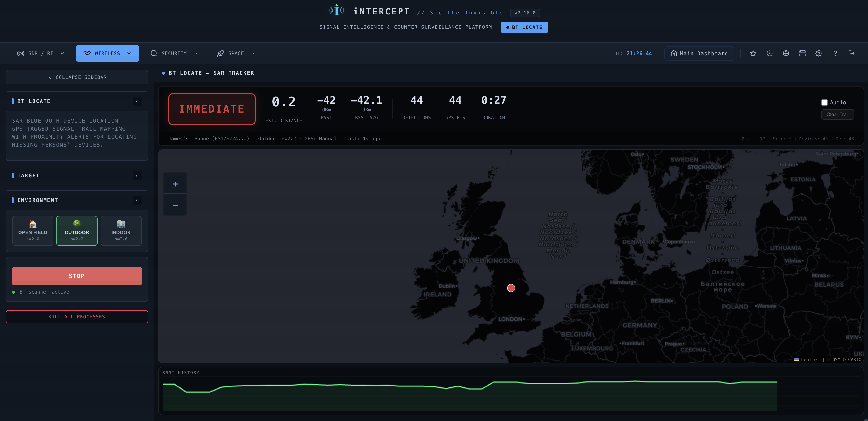Collapse the ENVIRONMENT section
The image size is (868, 421).
(x=137, y=200)
